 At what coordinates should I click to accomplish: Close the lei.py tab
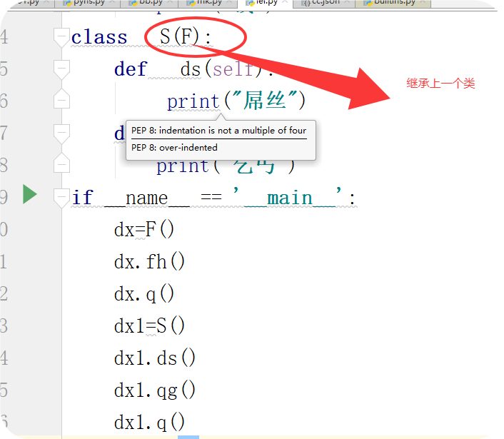[285, 2]
